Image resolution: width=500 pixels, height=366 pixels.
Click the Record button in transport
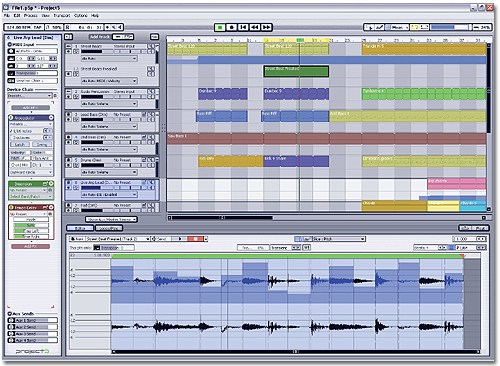pos(232,27)
